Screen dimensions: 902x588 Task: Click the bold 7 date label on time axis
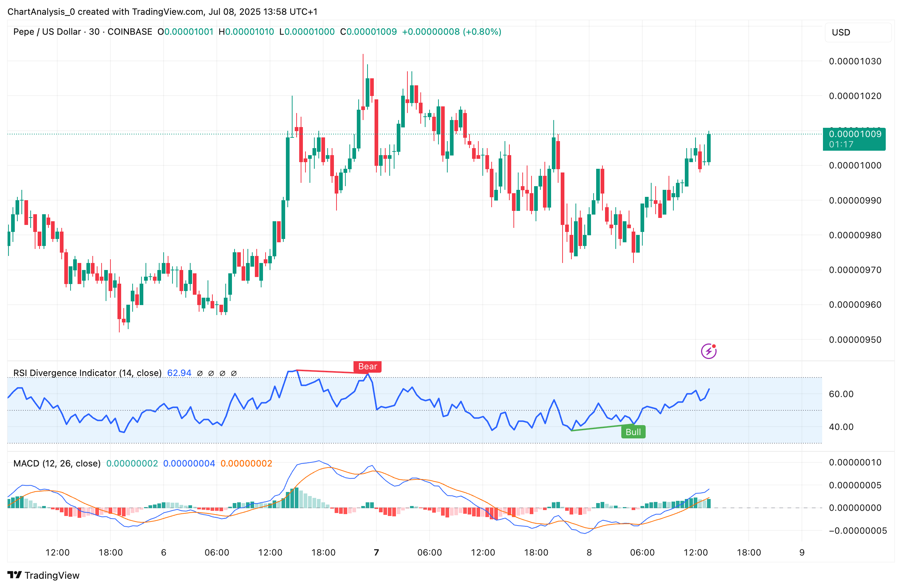click(376, 553)
